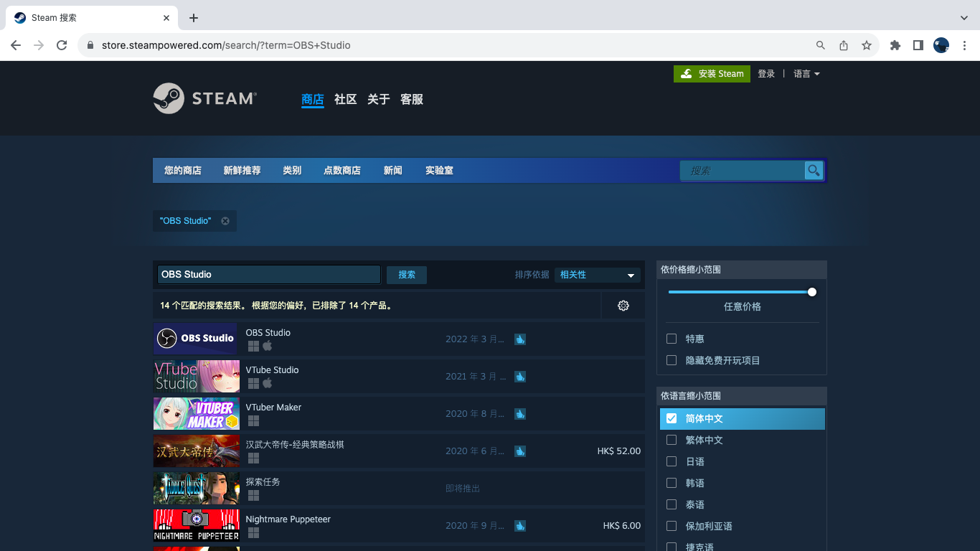The image size is (980, 551).
Task: Click the magnifier icon in store search box
Action: pyautogui.click(x=814, y=170)
